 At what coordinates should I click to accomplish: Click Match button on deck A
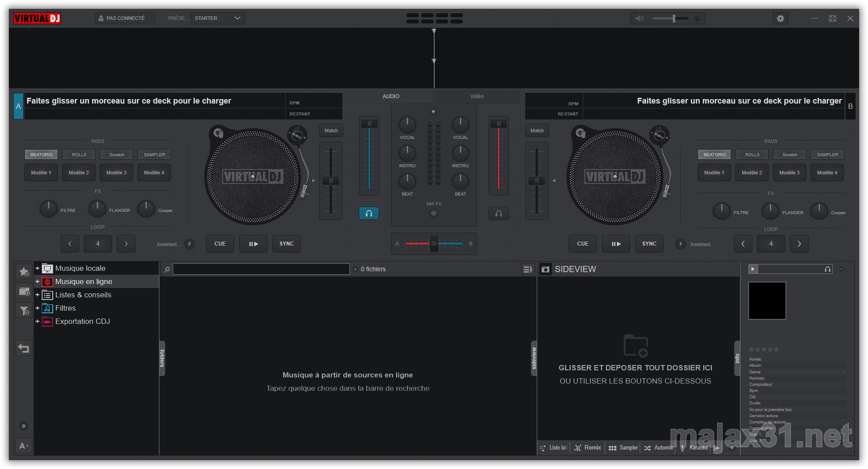tap(331, 131)
